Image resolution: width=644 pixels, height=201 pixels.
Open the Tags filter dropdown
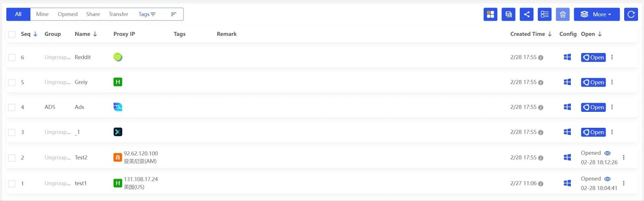(x=147, y=14)
